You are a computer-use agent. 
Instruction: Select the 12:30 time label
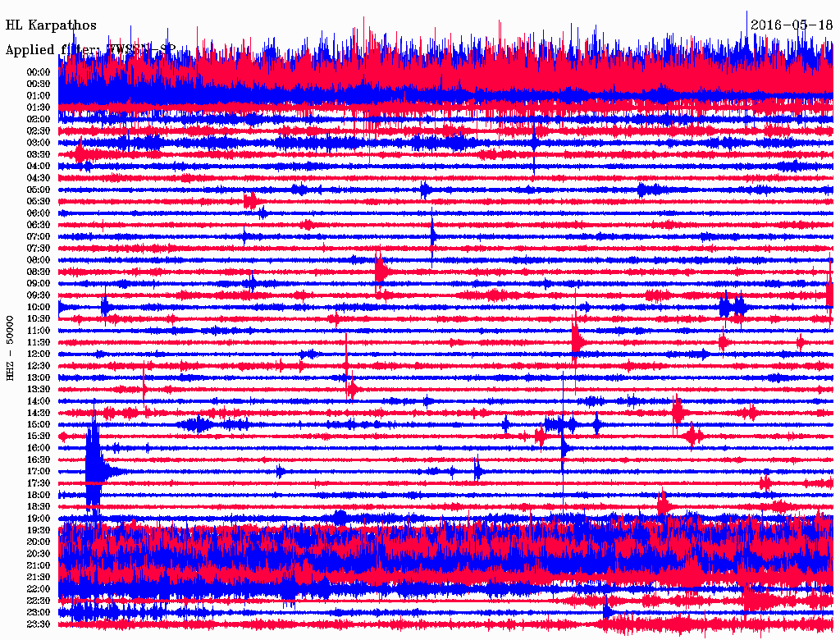[x=38, y=366]
